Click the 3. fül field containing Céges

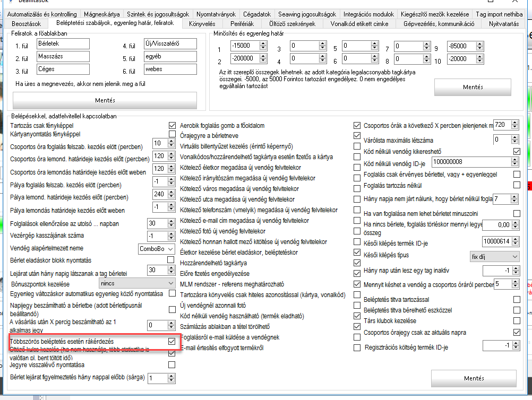coord(63,69)
